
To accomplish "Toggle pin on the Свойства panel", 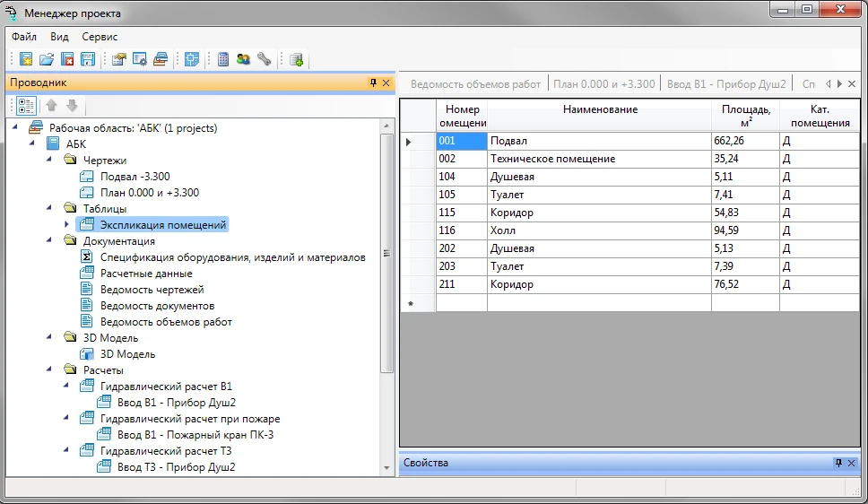I will click(x=838, y=463).
